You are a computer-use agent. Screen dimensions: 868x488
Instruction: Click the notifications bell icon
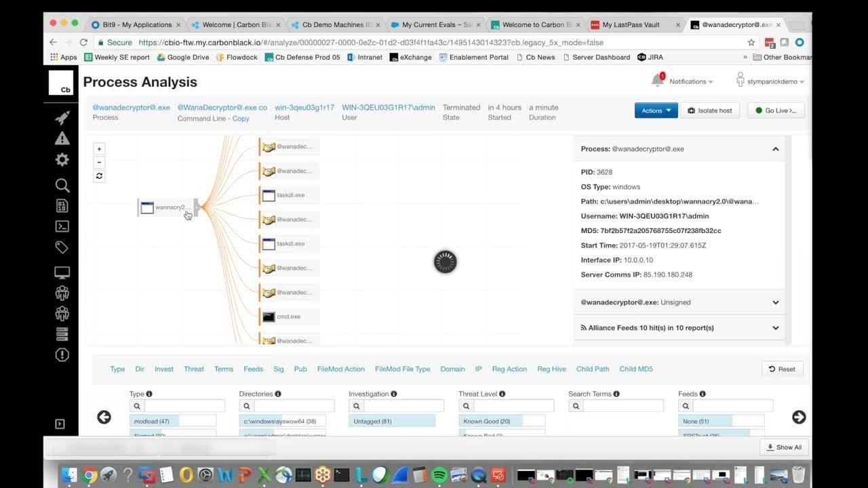[658, 80]
